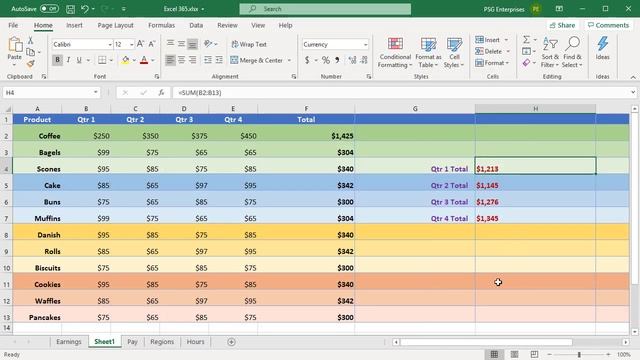Click the Undo arrow icon
Image resolution: width=640 pixels, height=360 pixels.
click(x=84, y=9)
